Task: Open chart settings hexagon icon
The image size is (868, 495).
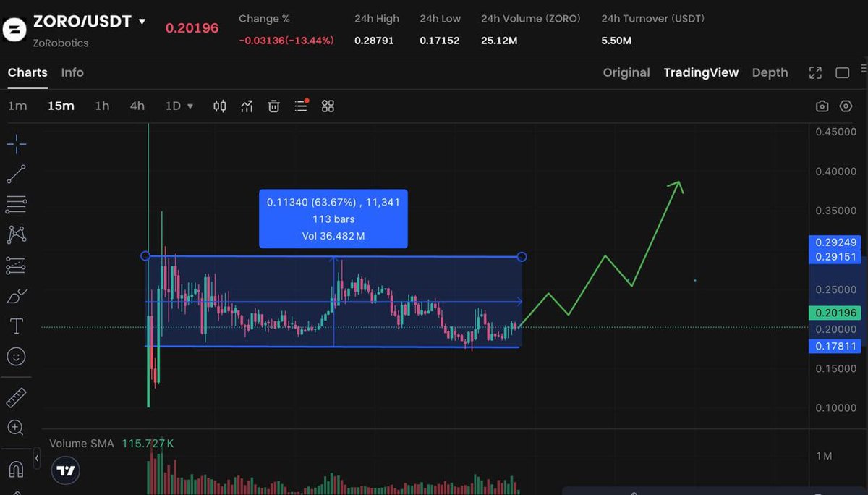Action: pyautogui.click(x=846, y=106)
